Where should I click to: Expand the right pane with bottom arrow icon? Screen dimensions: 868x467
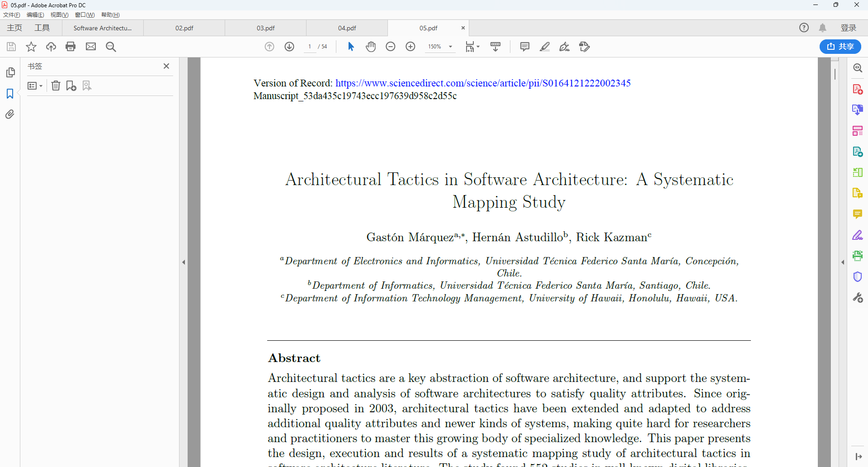tap(859, 457)
